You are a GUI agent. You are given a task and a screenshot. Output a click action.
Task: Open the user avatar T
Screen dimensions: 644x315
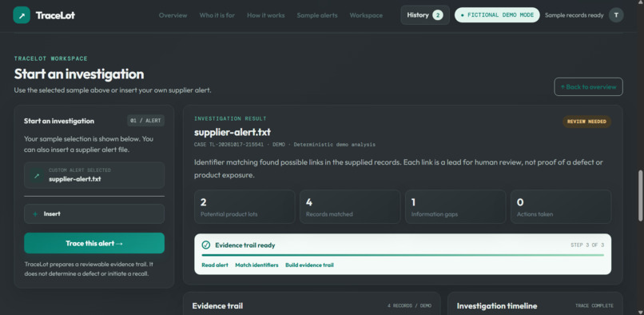point(616,15)
